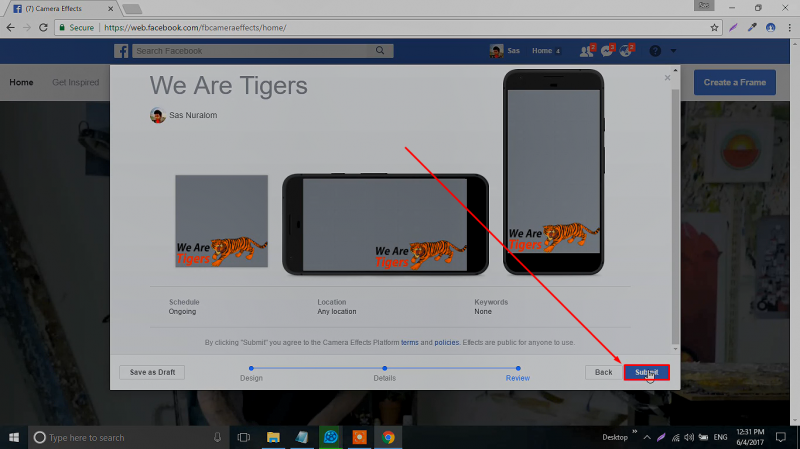Close the frame review dialog

click(667, 78)
